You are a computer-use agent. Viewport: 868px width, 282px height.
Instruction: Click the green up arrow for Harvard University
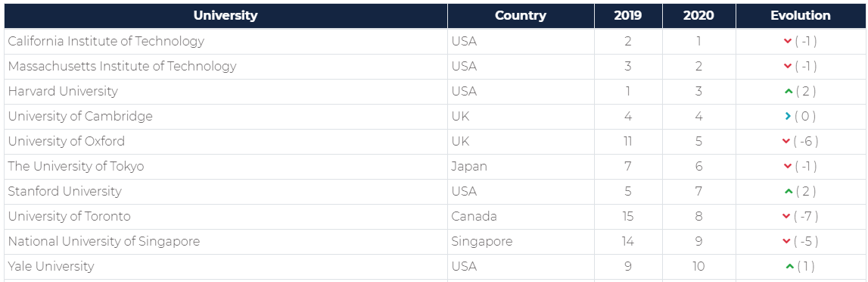click(789, 92)
